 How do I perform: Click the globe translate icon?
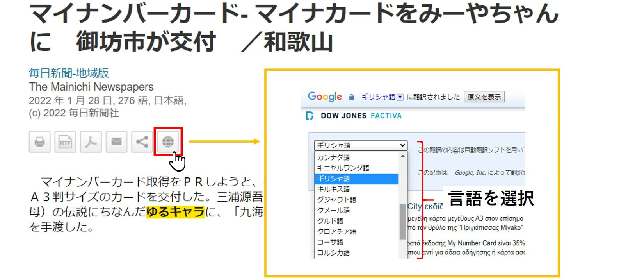coord(168,141)
